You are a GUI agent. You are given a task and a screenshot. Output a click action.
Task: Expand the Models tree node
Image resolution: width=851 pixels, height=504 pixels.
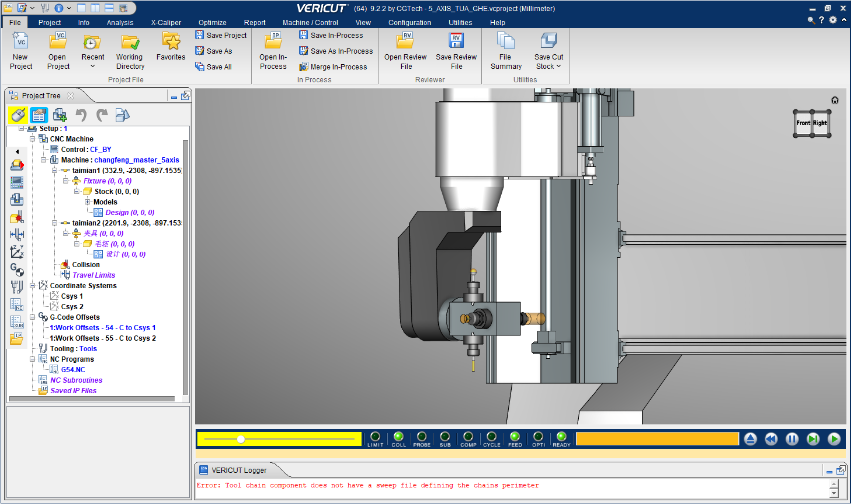[87, 202]
